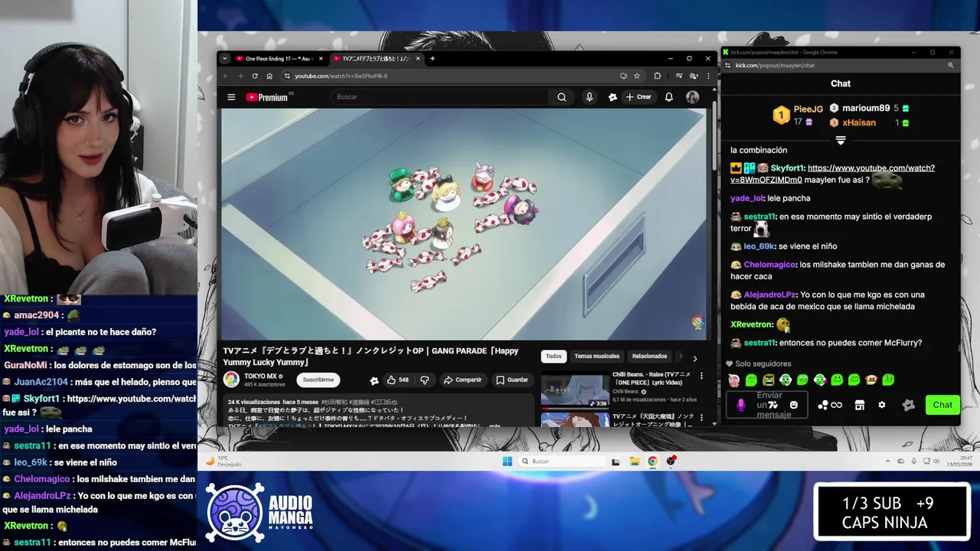Send message with green Chat button
This screenshot has width=980, height=551.
click(x=942, y=405)
